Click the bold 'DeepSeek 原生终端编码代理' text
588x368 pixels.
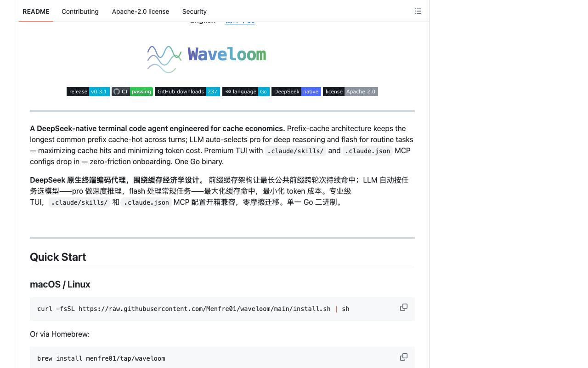coord(117,180)
